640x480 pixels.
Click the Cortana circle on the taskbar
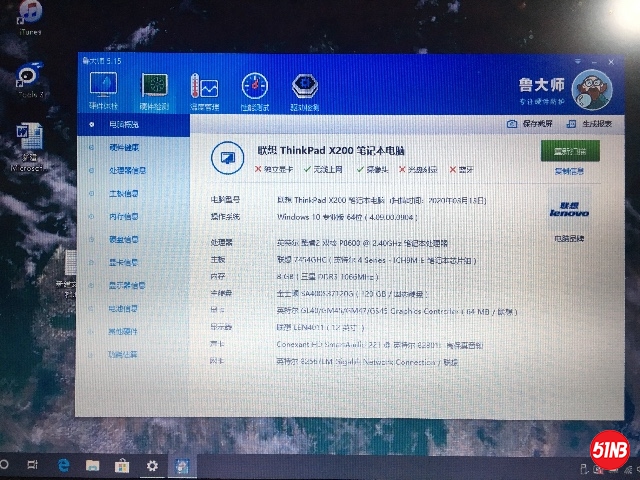pos(4,465)
